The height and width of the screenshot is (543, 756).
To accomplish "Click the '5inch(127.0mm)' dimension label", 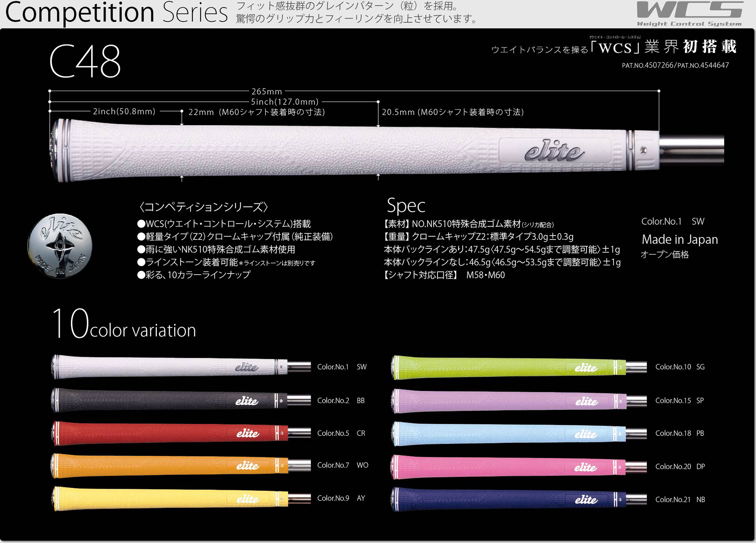I will (285, 102).
